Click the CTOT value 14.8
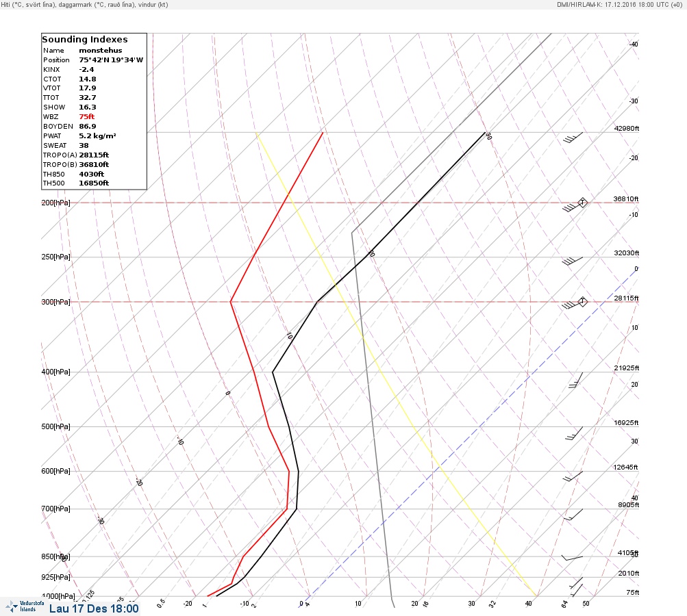This screenshot has width=687, height=616. [x=87, y=79]
